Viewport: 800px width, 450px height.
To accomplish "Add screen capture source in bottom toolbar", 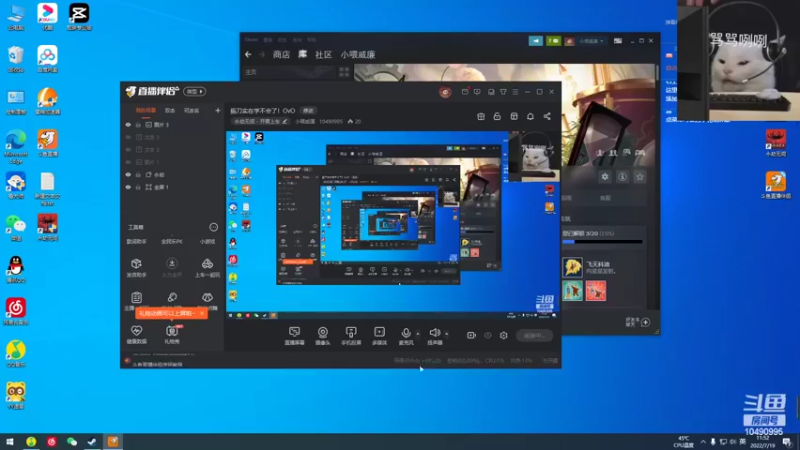I will [x=294, y=335].
